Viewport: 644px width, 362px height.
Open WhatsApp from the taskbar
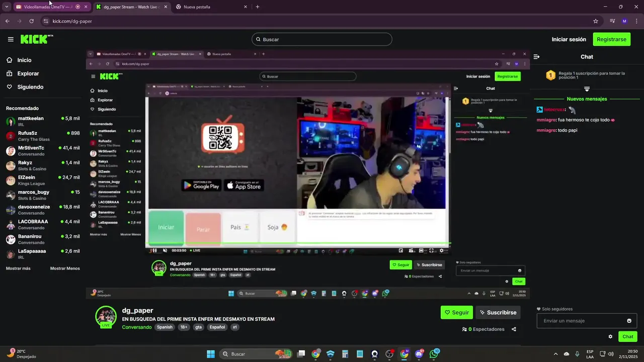coord(434,354)
